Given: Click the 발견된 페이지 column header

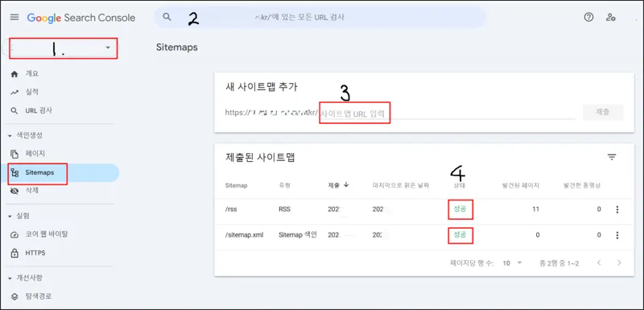Looking at the screenshot, I should tap(520, 185).
